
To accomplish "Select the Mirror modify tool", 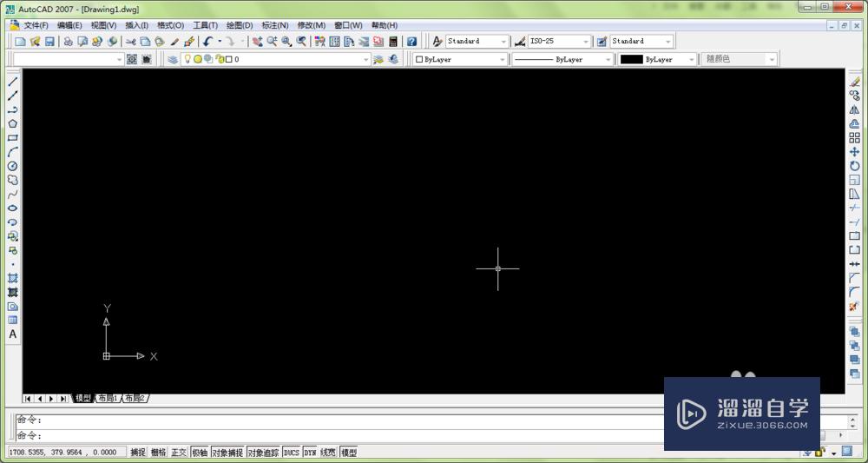I will (x=855, y=109).
